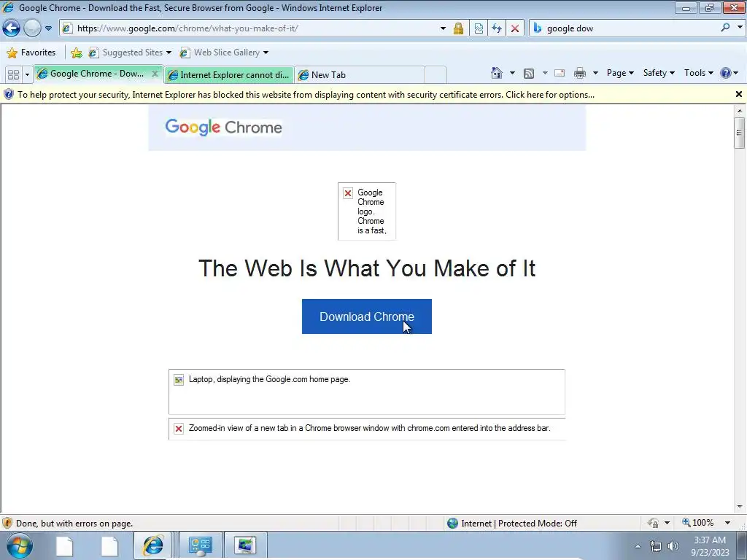The image size is (747, 560).
Task: Click the broken Google Chrome logo image
Action: [x=367, y=211]
